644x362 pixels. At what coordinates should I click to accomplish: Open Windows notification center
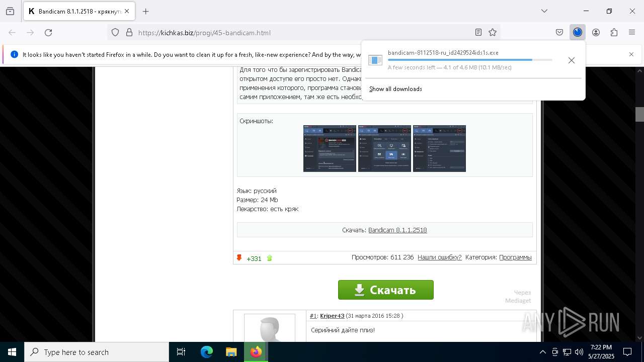click(627, 352)
